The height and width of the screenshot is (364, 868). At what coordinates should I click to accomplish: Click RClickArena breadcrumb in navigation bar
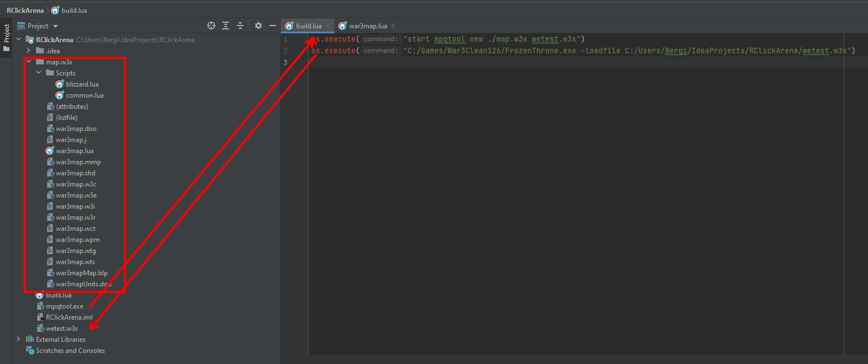click(x=25, y=11)
